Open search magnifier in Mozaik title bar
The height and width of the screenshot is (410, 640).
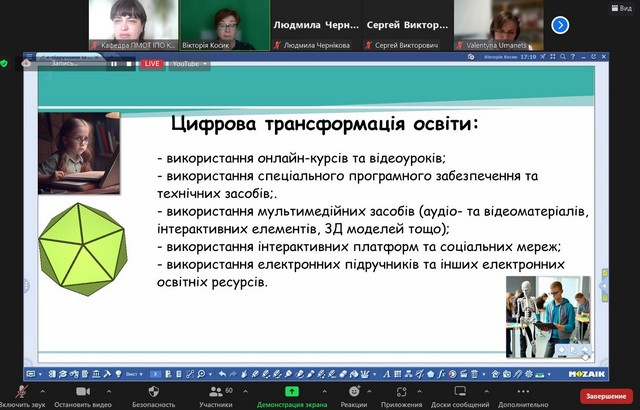(563, 57)
